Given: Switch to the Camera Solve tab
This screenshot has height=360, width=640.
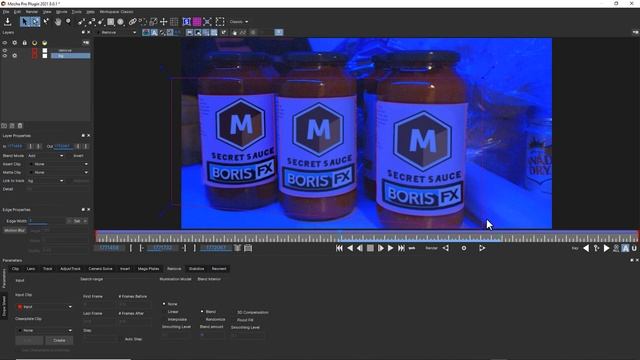Looking at the screenshot, I should (x=100, y=269).
